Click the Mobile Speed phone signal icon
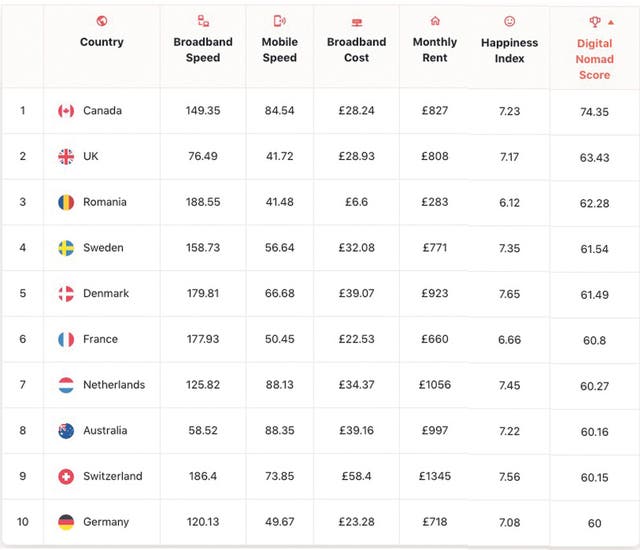The height and width of the screenshot is (550, 640). point(280,20)
